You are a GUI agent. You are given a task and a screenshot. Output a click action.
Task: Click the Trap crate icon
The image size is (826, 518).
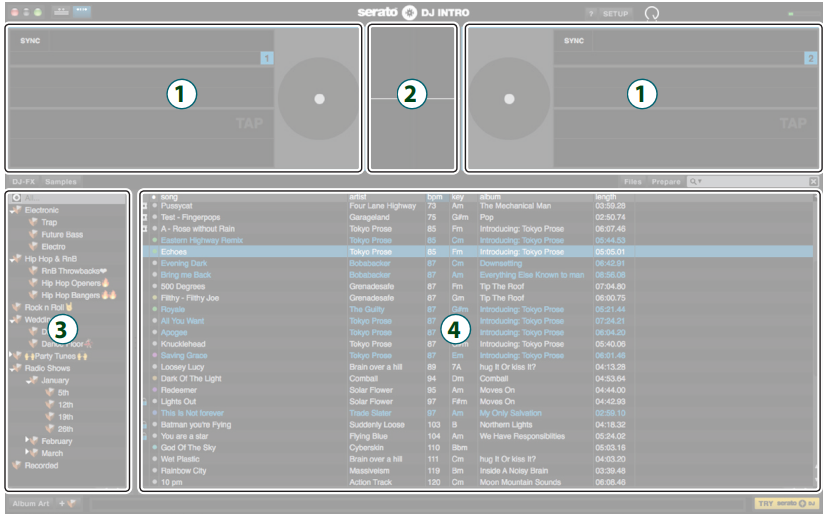coord(33,222)
